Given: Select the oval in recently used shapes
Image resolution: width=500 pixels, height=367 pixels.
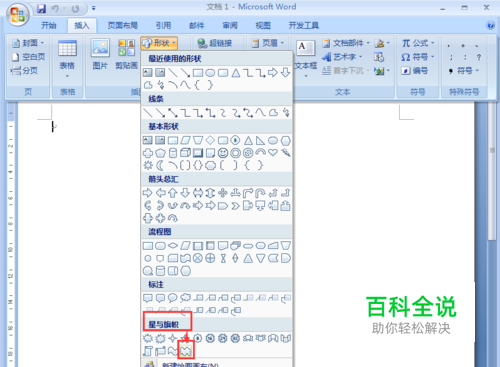Looking at the screenshot, I should [x=210, y=73].
